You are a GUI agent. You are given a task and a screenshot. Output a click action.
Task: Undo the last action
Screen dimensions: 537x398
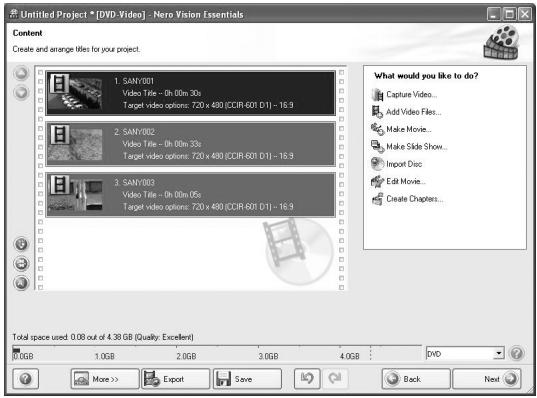tap(307, 379)
